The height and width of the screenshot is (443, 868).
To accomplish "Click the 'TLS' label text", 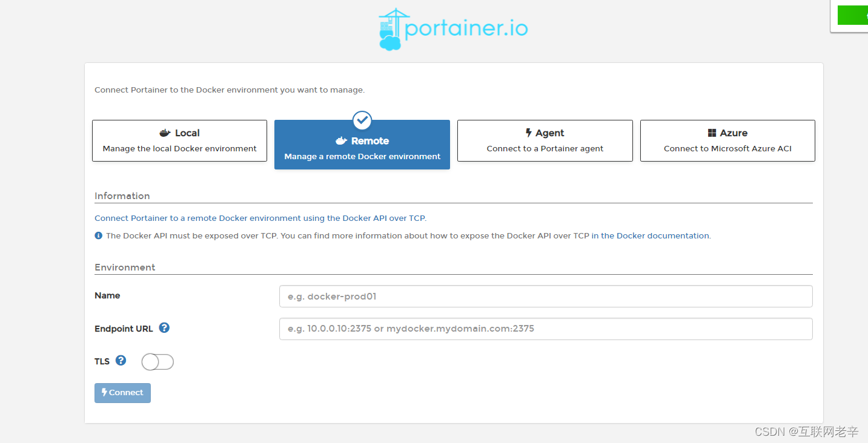I will [102, 361].
